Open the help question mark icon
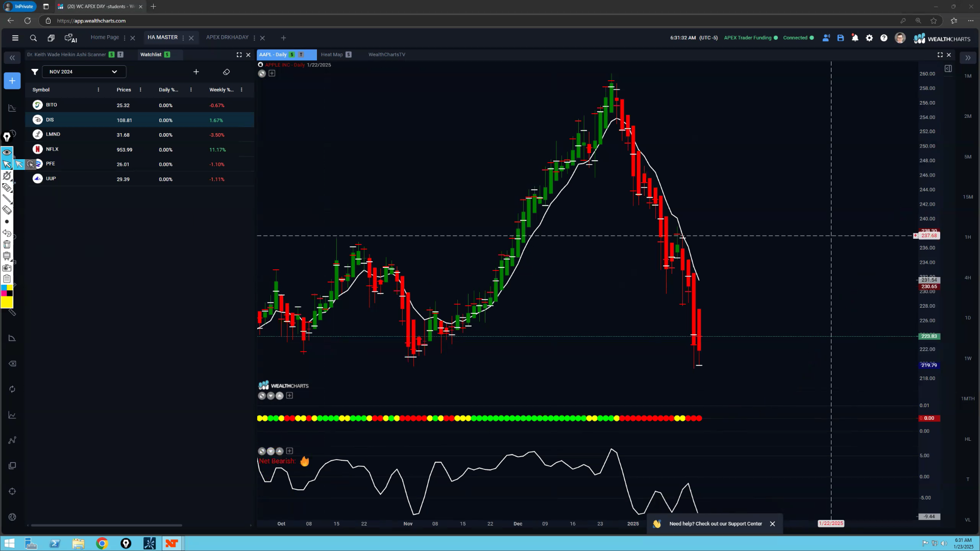980x551 pixels. click(884, 38)
